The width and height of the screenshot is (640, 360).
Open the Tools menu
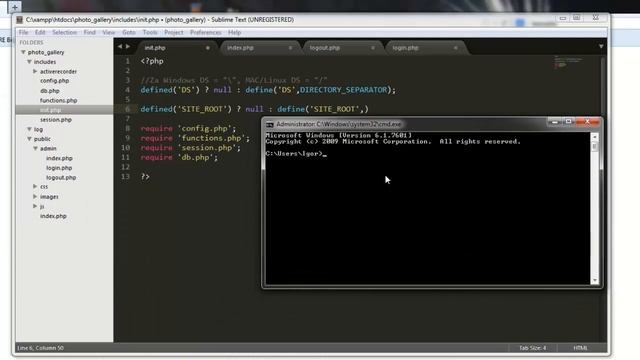[x=150, y=32]
